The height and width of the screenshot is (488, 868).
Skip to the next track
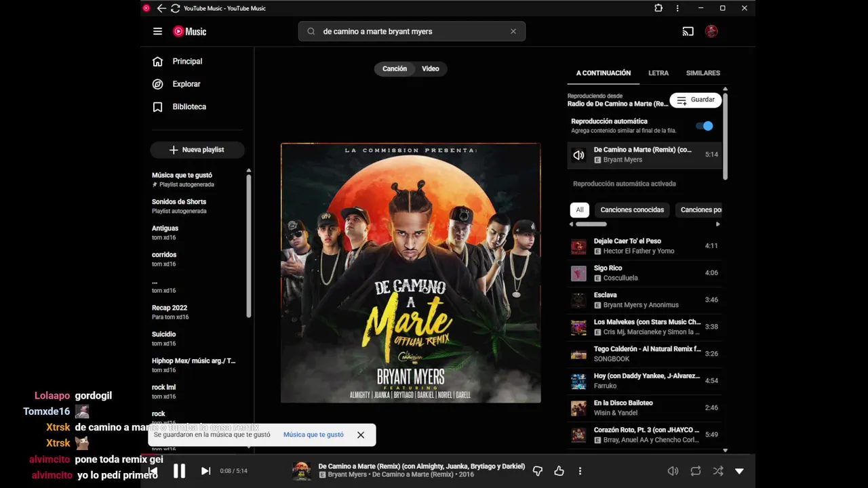coord(205,471)
